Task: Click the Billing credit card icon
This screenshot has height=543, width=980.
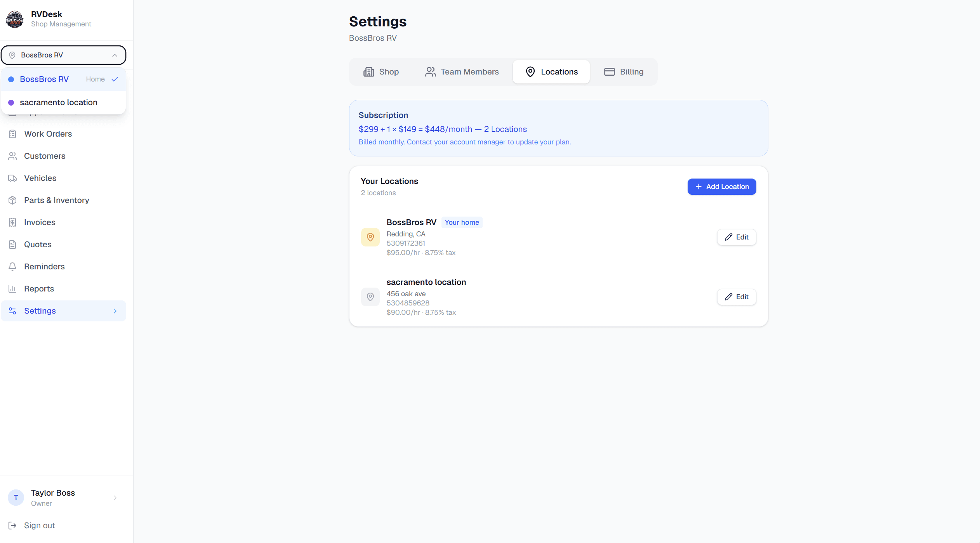Action: point(610,72)
